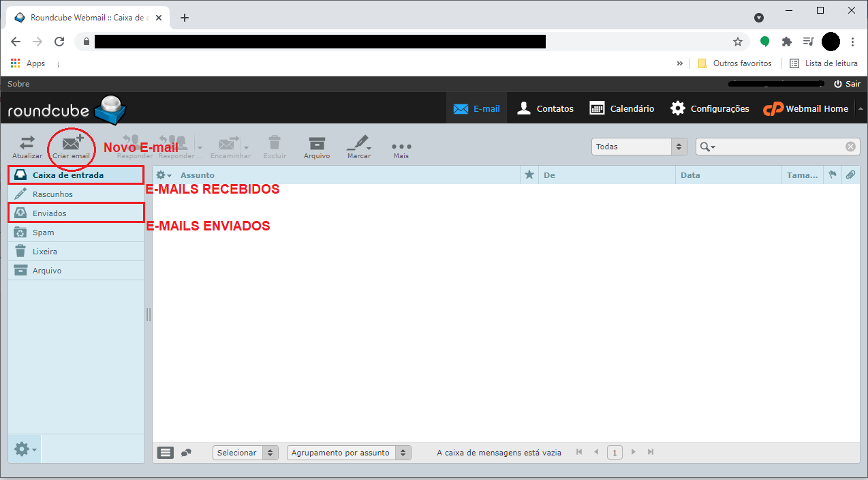
Task: Open the Selecionar dropdown
Action: (x=245, y=453)
